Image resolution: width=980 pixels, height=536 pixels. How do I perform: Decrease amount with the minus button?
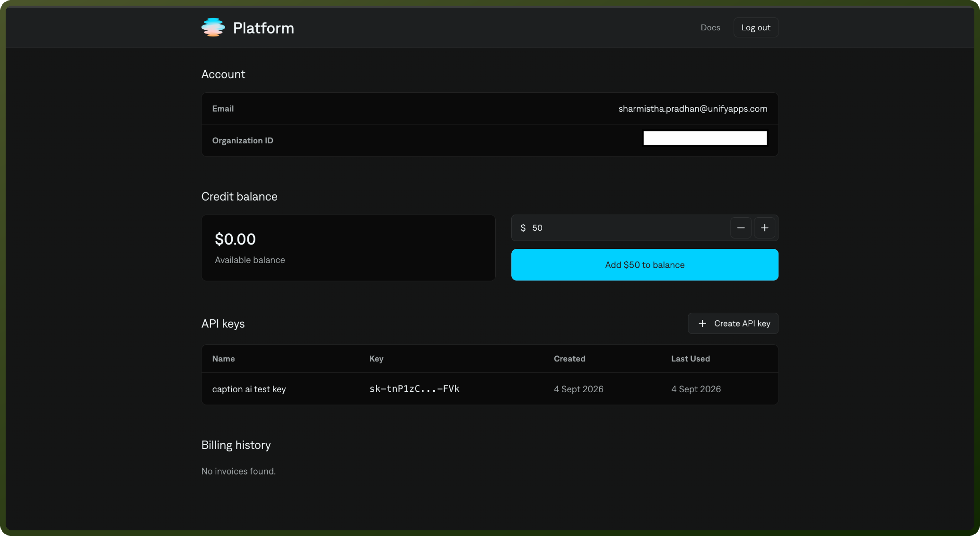741,228
